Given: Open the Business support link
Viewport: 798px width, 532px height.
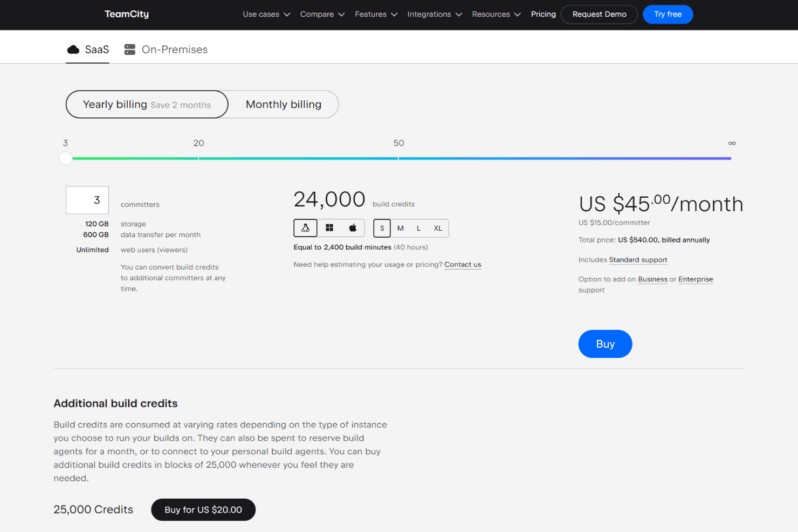Looking at the screenshot, I should point(652,279).
